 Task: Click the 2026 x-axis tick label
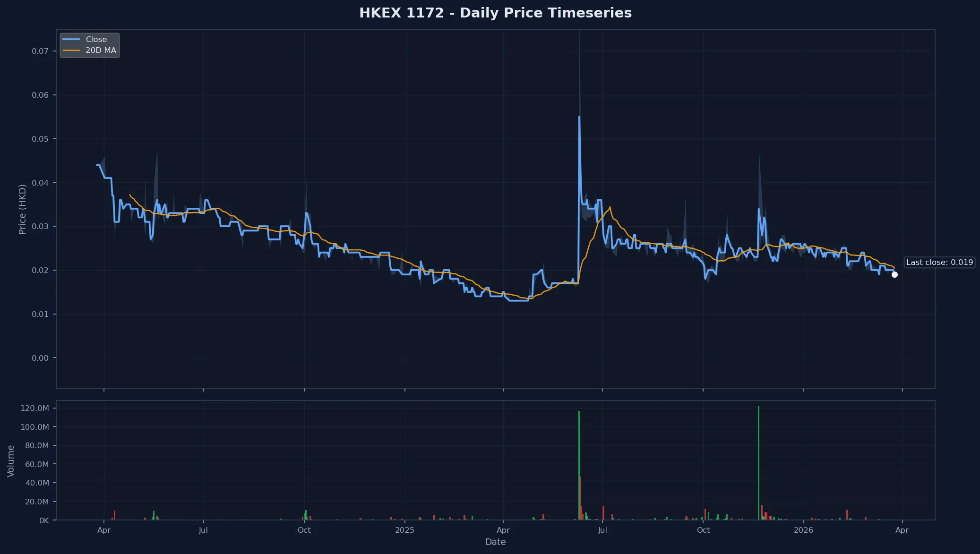[x=804, y=530]
